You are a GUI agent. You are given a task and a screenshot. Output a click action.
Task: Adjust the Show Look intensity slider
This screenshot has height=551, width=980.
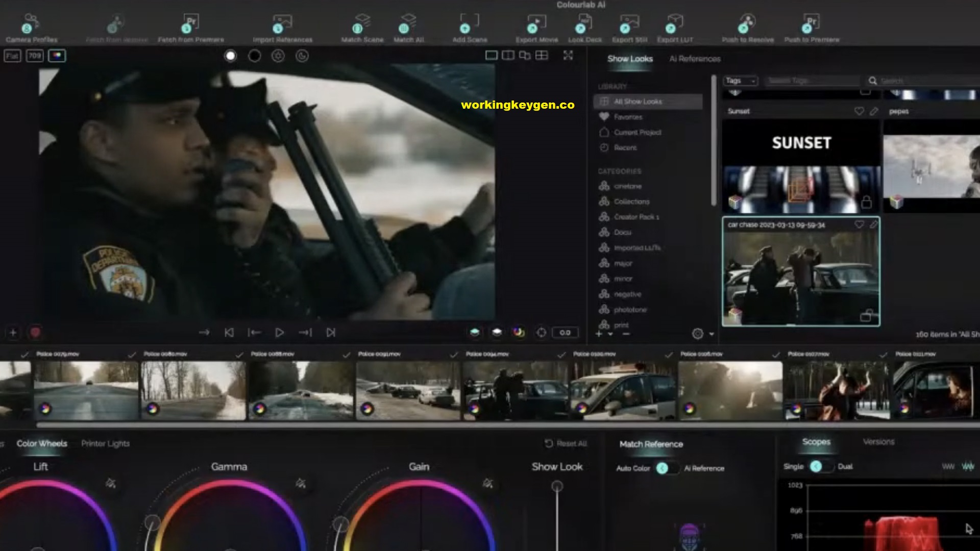[557, 486]
